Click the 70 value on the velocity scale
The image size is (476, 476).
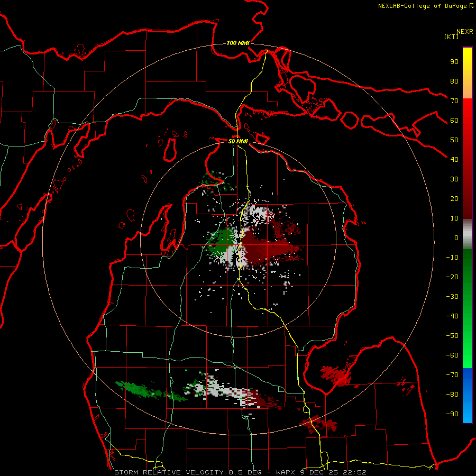pos(454,101)
